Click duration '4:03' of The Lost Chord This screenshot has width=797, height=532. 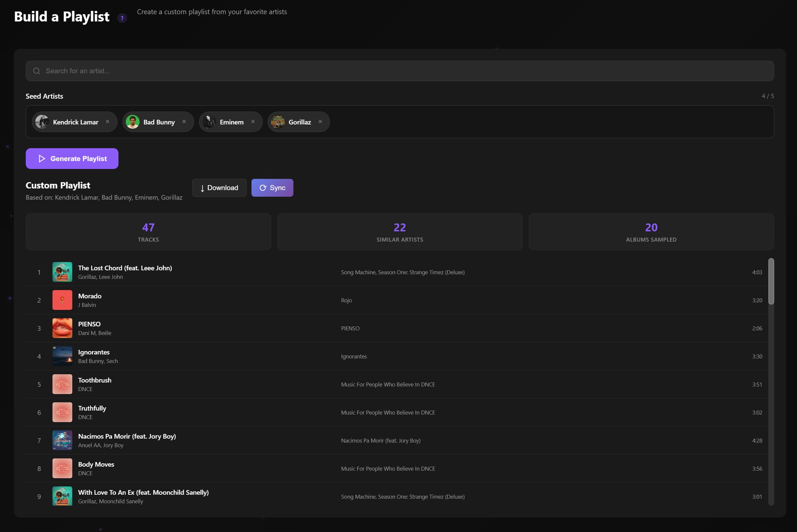coord(757,272)
